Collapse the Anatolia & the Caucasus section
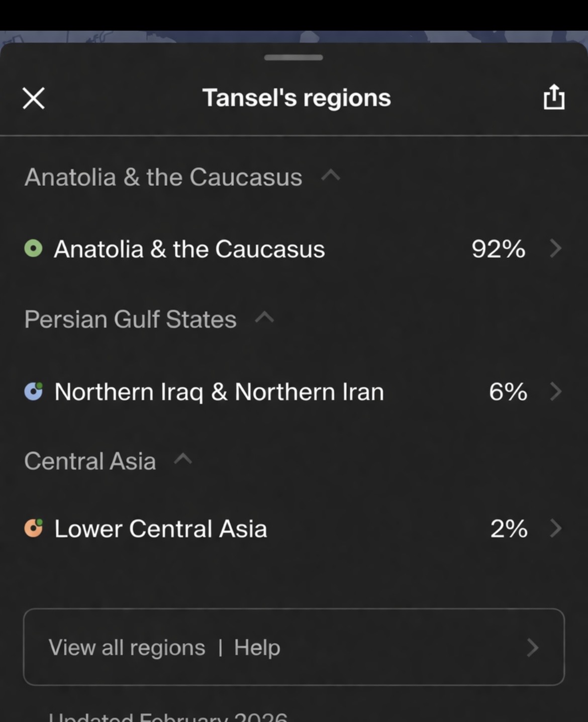Screen dimensions: 588x722 coord(331,175)
